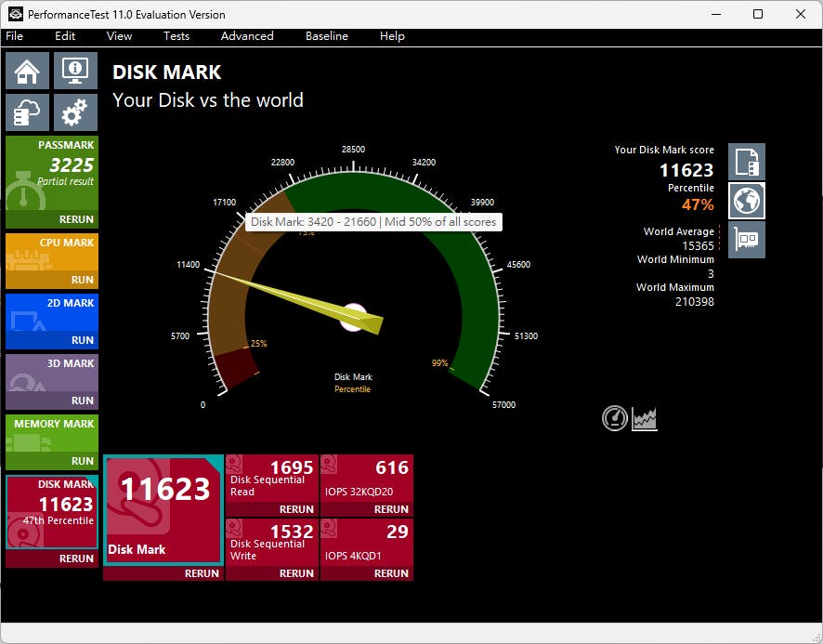Click the world globe comparison icon

[747, 201]
